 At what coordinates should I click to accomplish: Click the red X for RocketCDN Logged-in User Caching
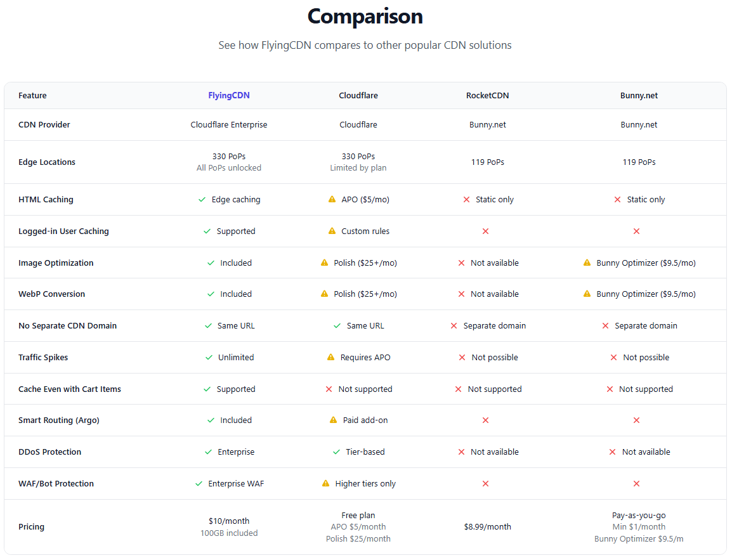[x=485, y=231]
